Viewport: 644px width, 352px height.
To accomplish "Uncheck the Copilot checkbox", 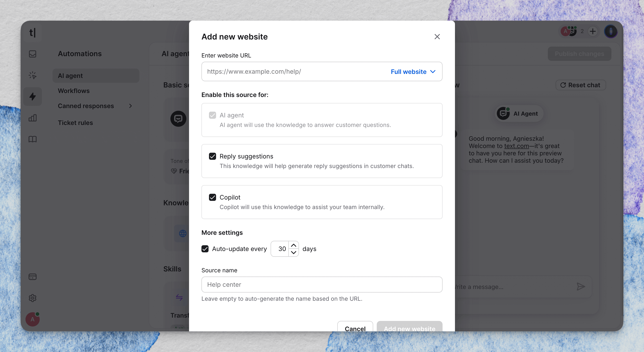I will 213,197.
